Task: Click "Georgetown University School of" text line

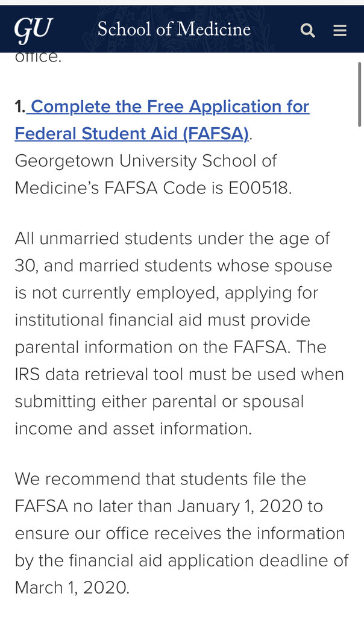Action: [x=145, y=161]
